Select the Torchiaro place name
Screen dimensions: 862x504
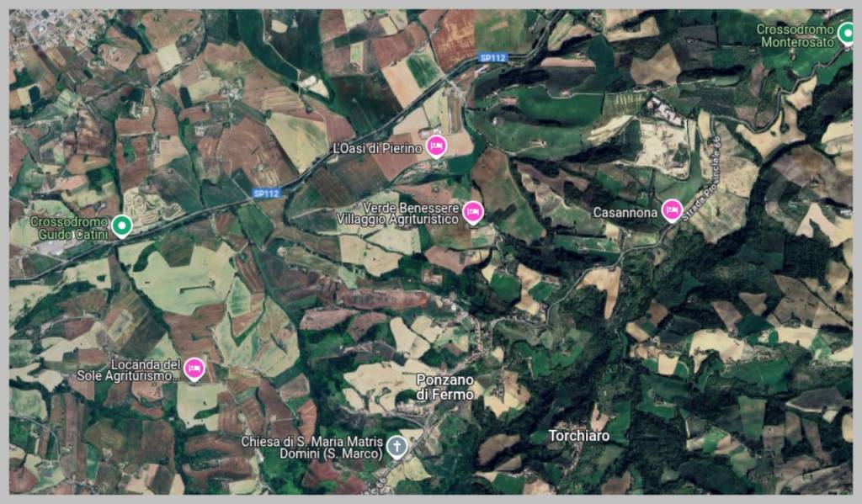point(579,436)
